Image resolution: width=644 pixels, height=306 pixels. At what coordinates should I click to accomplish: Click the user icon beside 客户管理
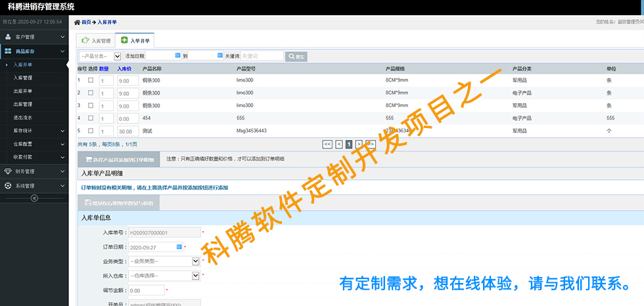pyautogui.click(x=8, y=37)
